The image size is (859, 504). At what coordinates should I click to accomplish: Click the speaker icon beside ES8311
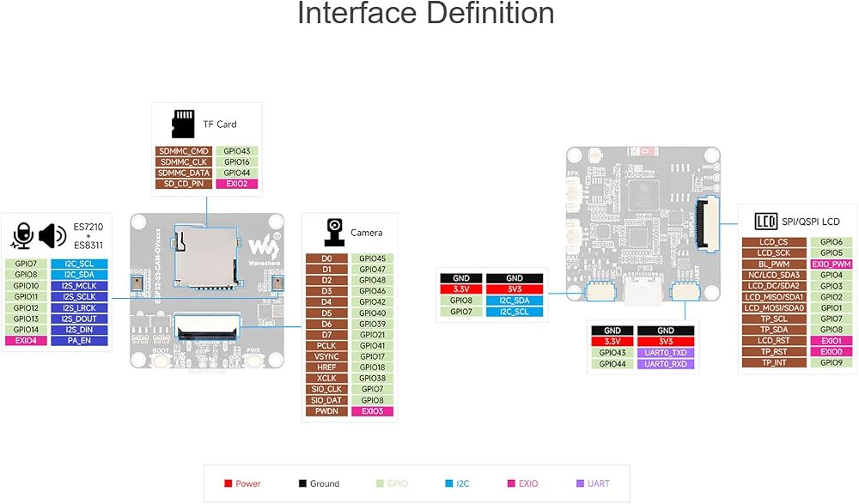[52, 235]
